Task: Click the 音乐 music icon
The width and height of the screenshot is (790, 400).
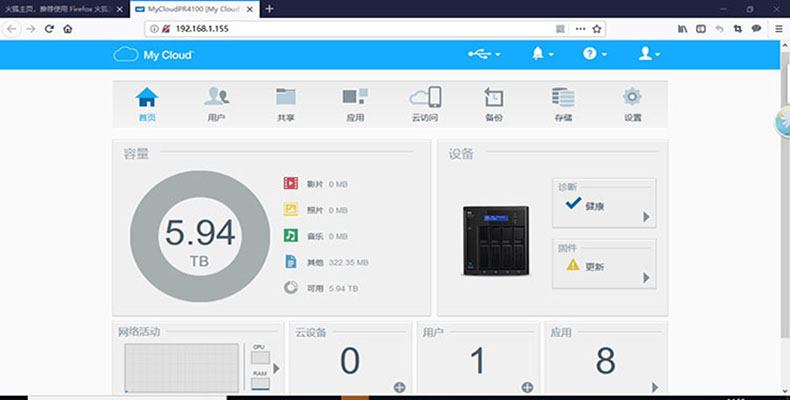Action: coord(291,235)
